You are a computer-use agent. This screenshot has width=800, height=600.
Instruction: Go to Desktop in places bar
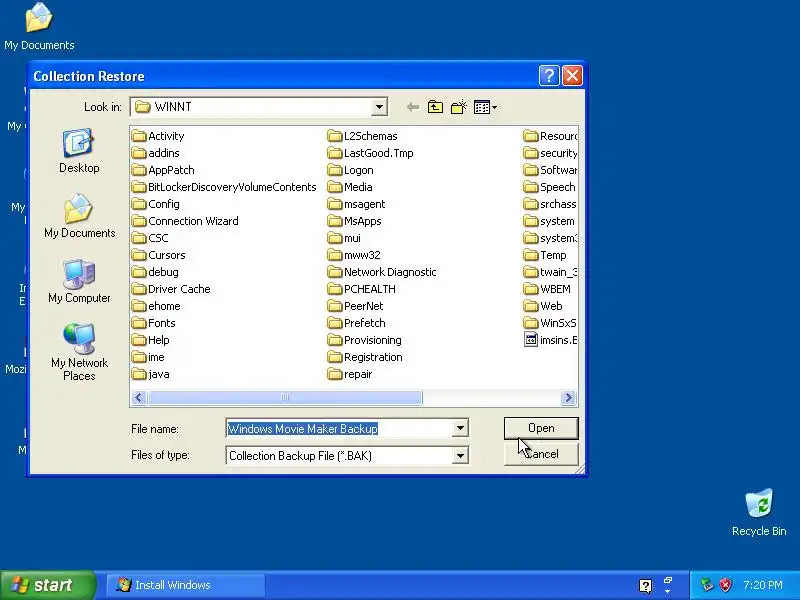point(79,151)
